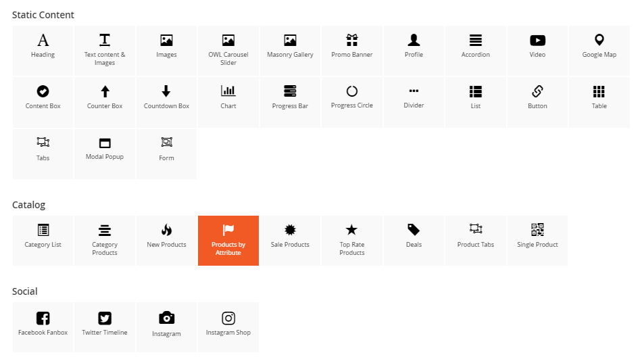This screenshot has height=359, width=644.
Task: Pick the Google Map element
Action: [599, 46]
